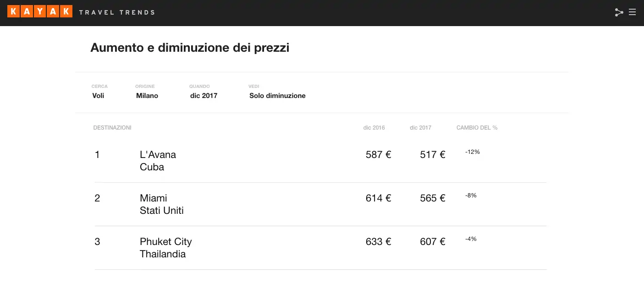Click the -8% change for Miami
The image size is (644, 283).
471,196
